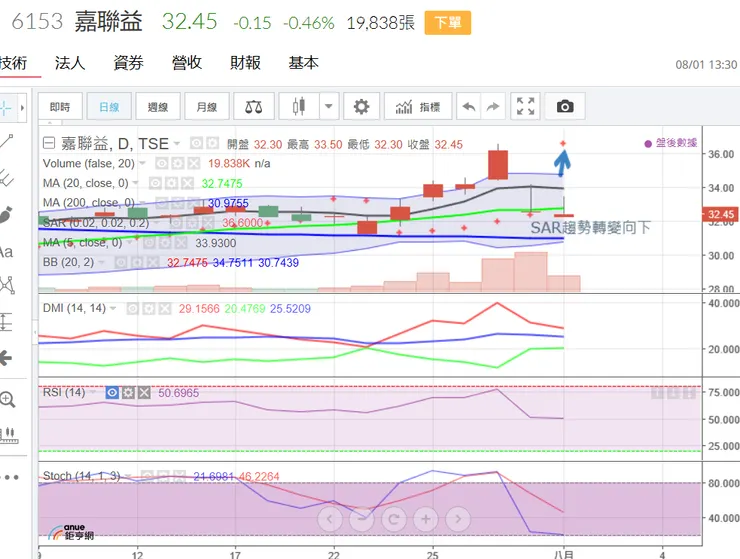Select the zoom-in magnifier tool

[7, 399]
